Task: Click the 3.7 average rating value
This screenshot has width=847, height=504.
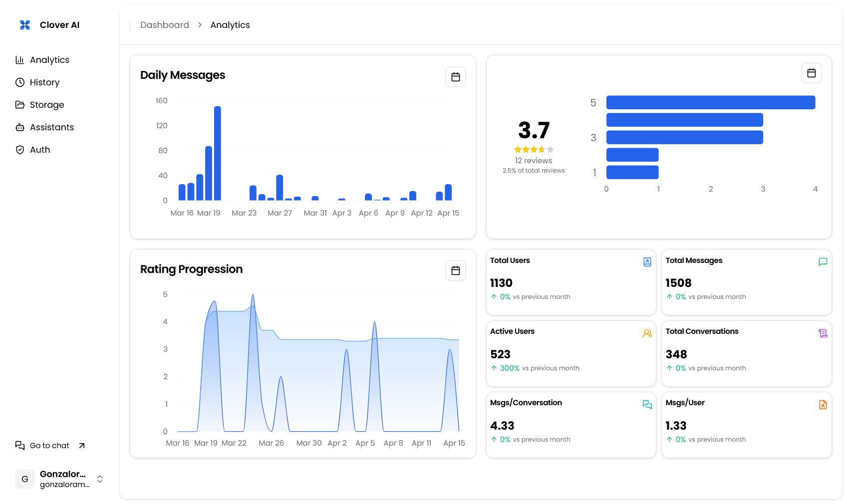Action: click(x=534, y=130)
